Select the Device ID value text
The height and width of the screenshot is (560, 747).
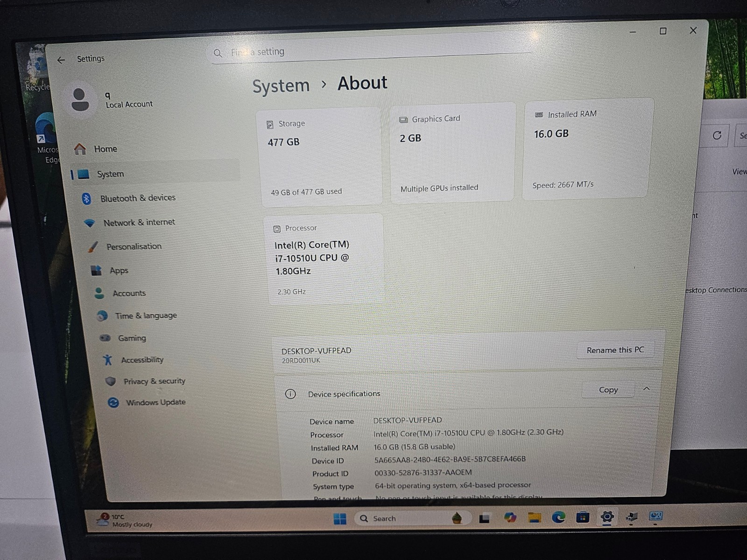pos(450,459)
